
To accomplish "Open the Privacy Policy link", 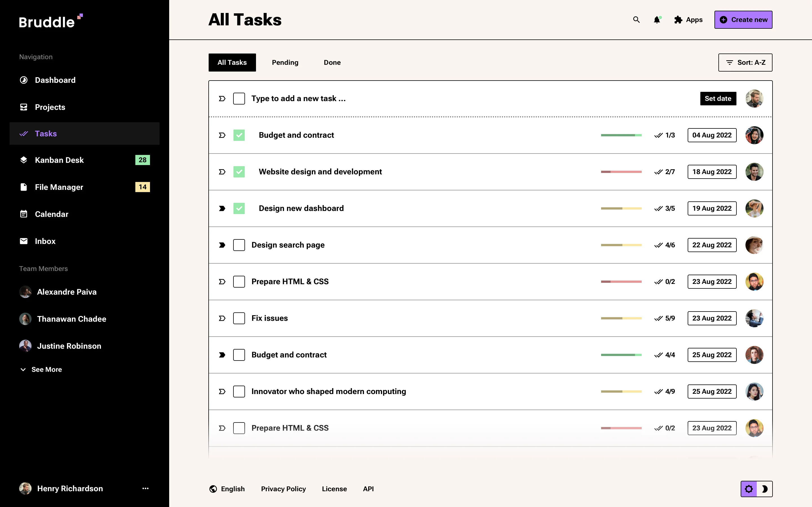I will point(284,489).
